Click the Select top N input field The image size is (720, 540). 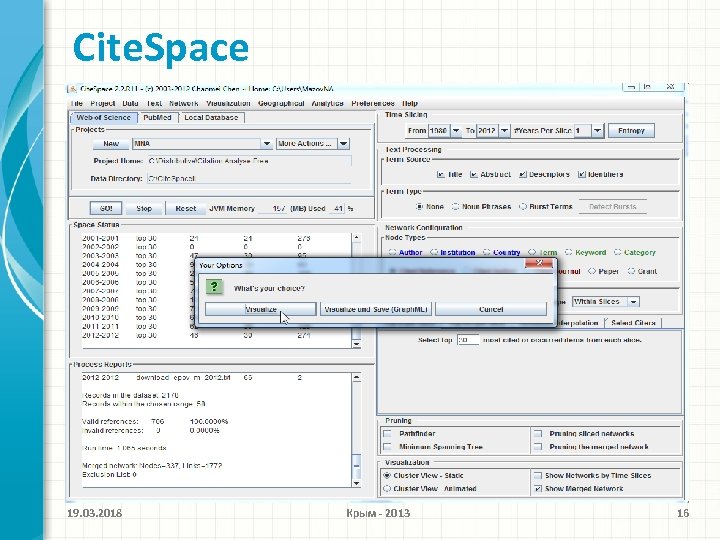(468, 340)
